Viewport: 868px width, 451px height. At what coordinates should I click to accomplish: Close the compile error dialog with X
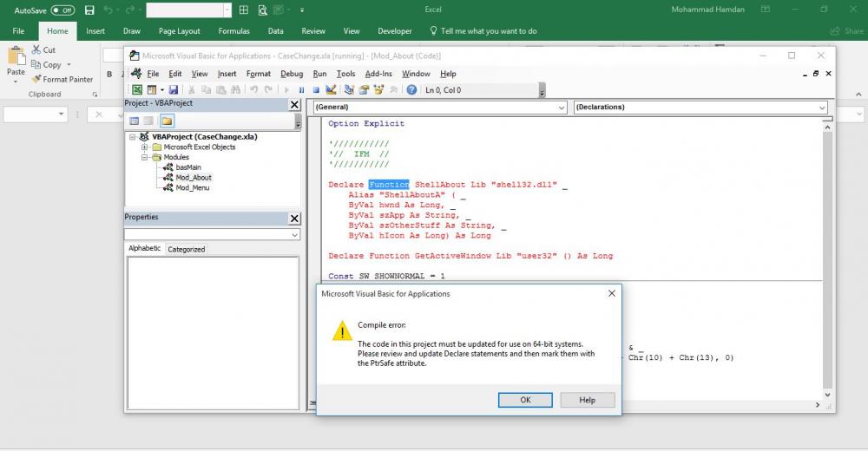(612, 293)
